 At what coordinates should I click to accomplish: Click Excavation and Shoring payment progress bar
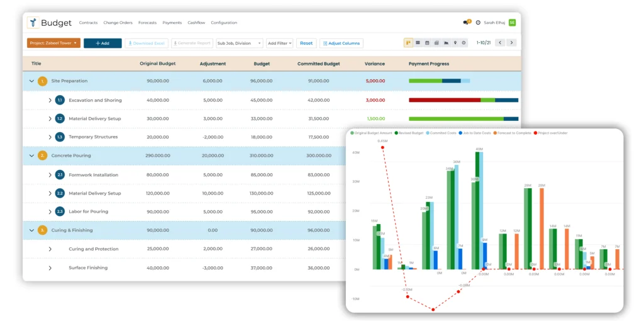(x=463, y=100)
